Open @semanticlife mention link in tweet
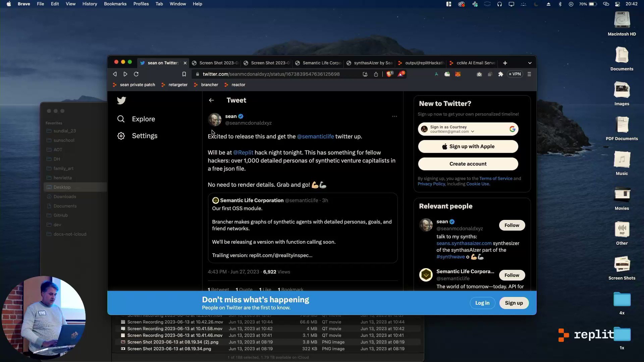 click(x=315, y=136)
